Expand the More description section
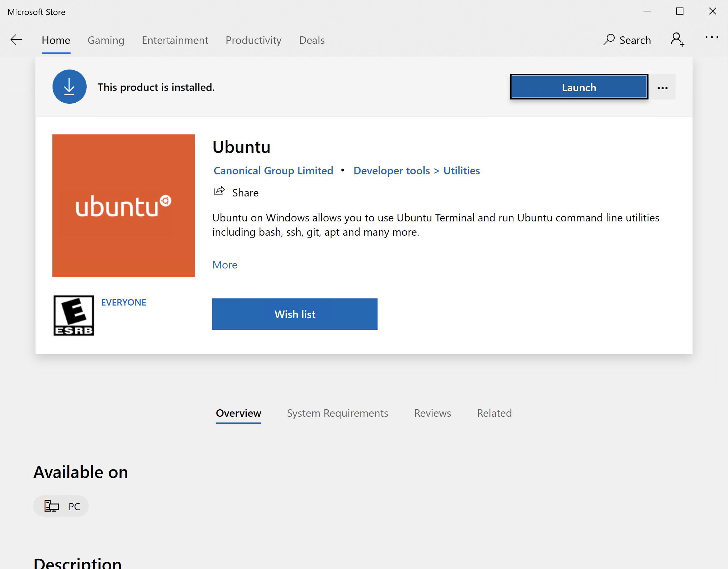The width and height of the screenshot is (728, 569). pyautogui.click(x=225, y=264)
